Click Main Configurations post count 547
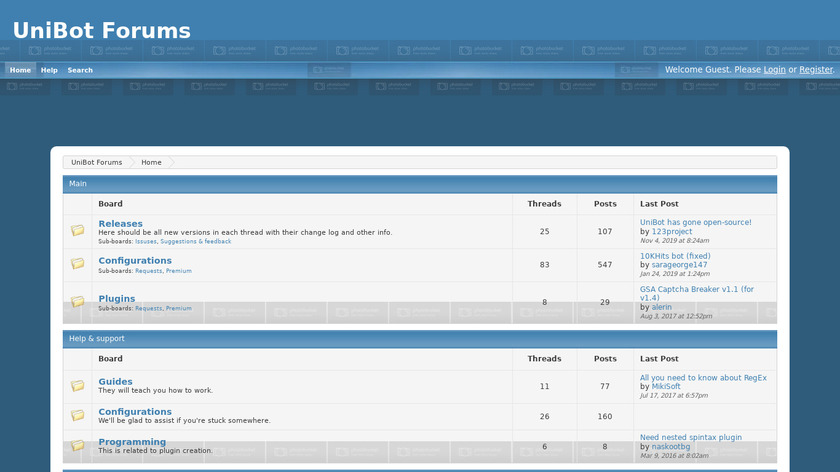840x472 pixels. tap(605, 265)
